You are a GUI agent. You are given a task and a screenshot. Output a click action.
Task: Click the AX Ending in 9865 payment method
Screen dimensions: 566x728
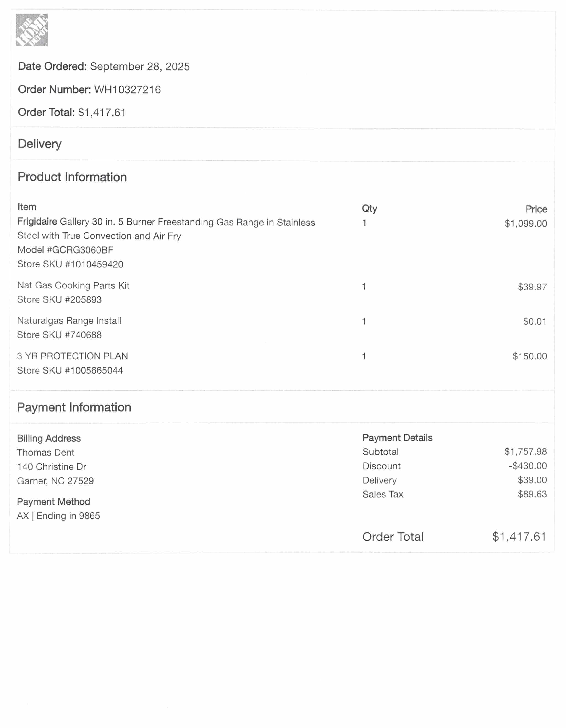pyautogui.click(x=58, y=516)
